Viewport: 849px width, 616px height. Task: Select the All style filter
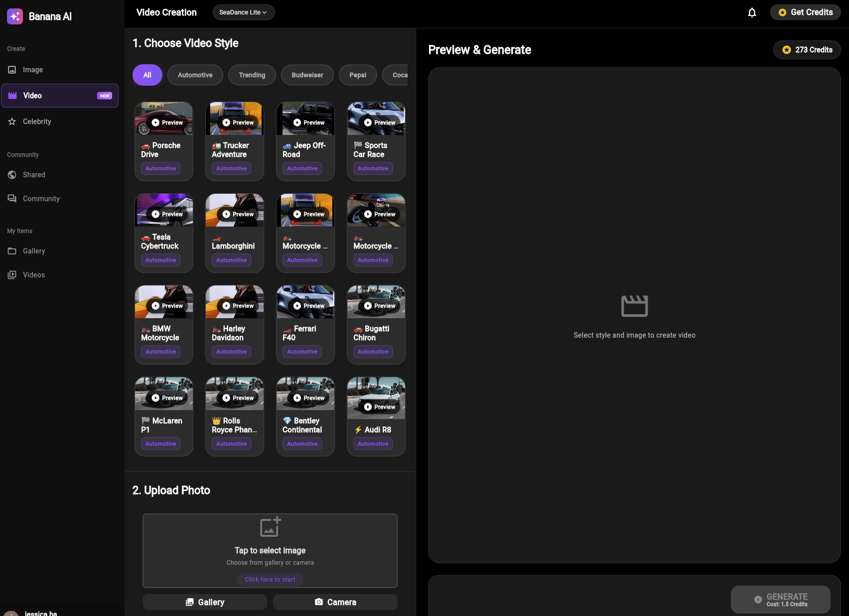coord(147,75)
